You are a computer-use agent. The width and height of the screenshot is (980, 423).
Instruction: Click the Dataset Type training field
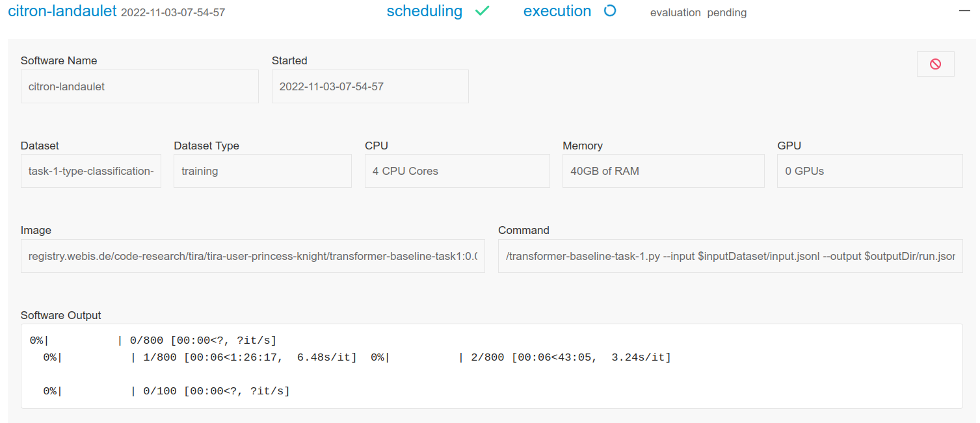pos(263,171)
